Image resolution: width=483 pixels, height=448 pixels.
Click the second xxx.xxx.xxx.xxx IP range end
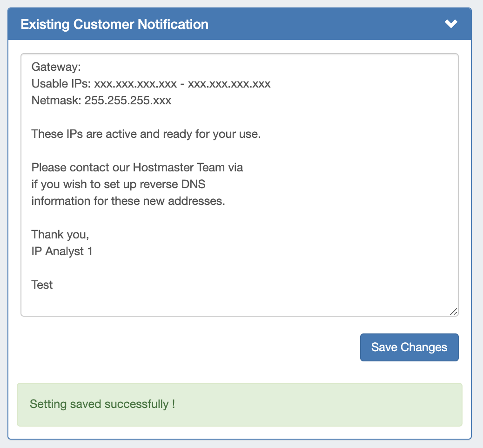point(229,84)
